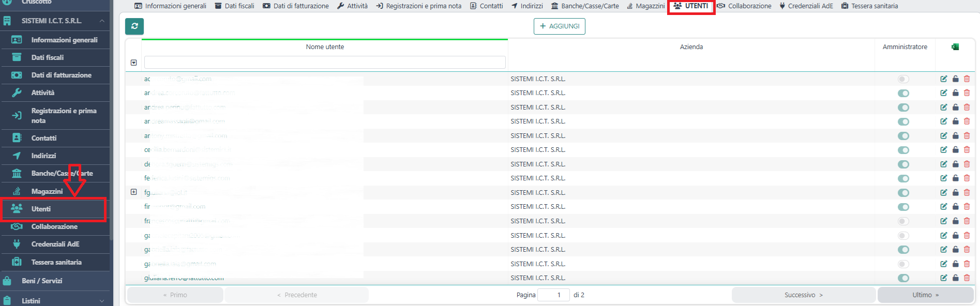This screenshot has width=980, height=306.
Task: Delete the user starting with 'ce'
Action: tap(967, 150)
